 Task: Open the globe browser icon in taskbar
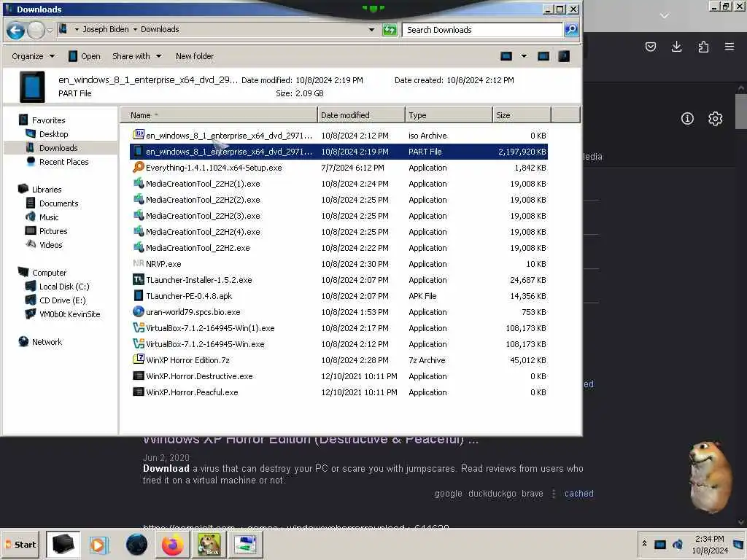coord(136,545)
